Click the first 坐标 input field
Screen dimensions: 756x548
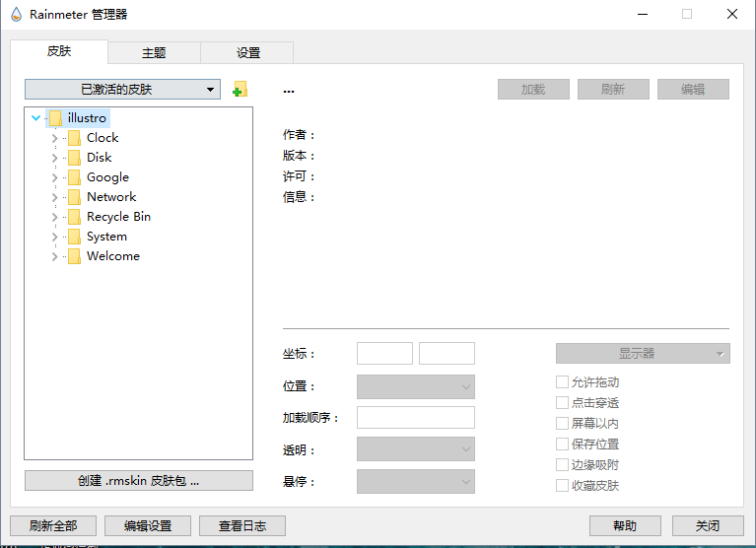[384, 353]
